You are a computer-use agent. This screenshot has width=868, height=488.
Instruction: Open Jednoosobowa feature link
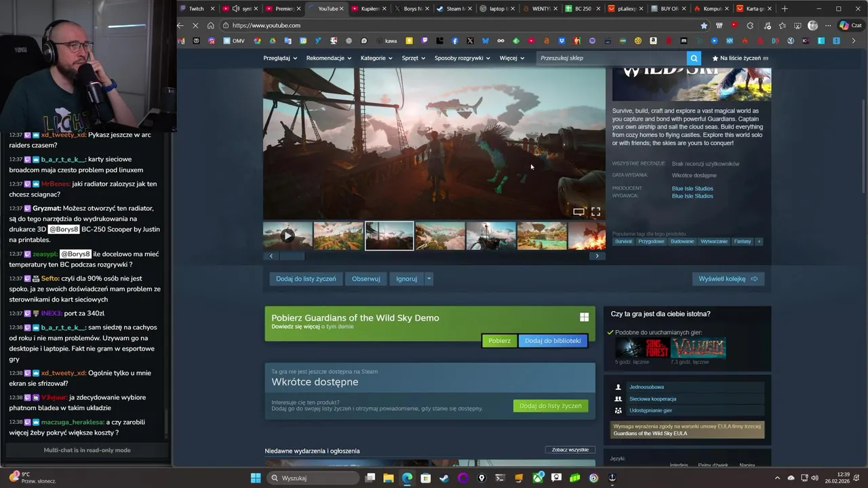(646, 387)
